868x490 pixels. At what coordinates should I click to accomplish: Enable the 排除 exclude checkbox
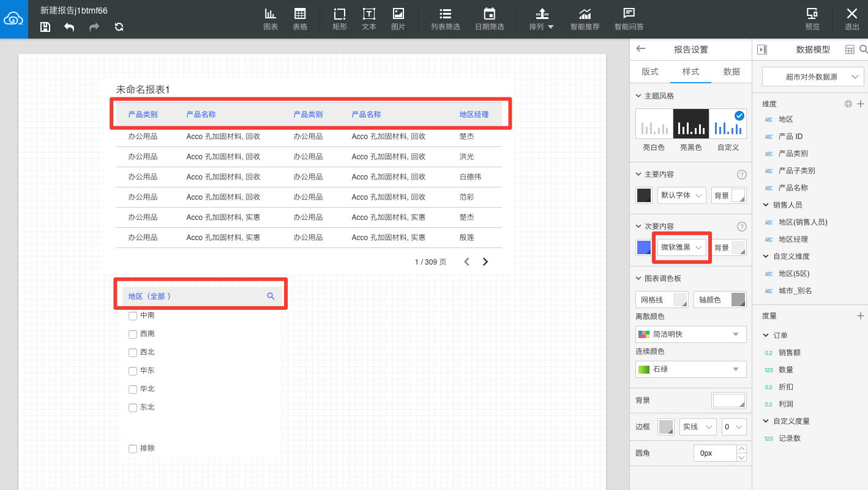coord(133,449)
